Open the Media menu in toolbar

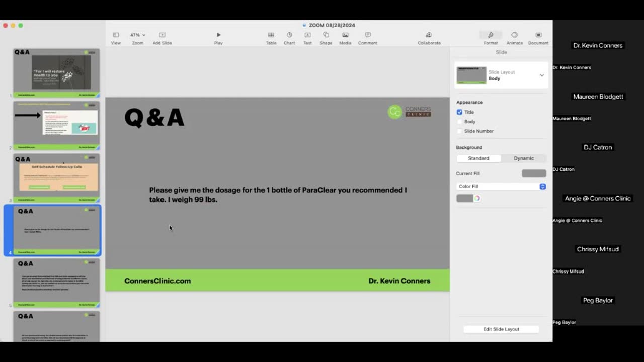coord(345,38)
